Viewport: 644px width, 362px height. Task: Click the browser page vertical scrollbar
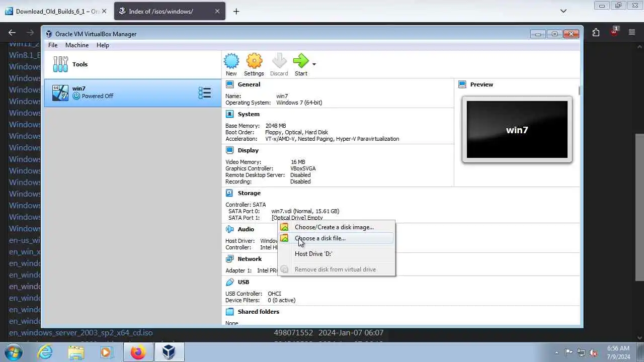639,207
